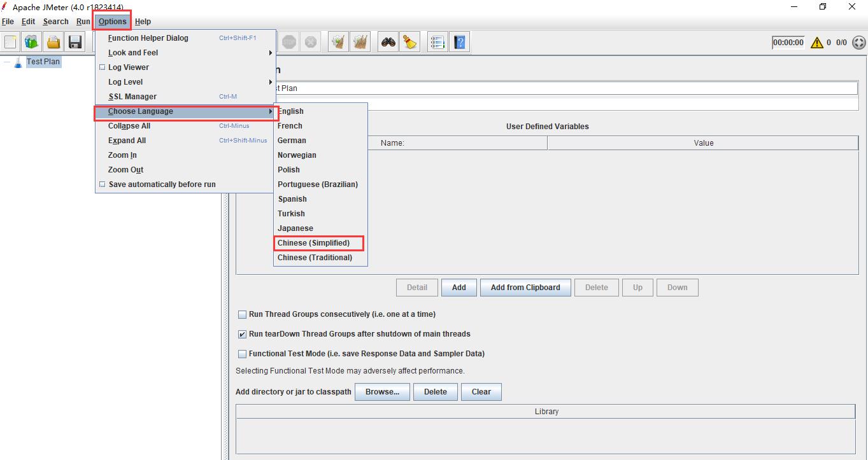Click the Delete button next to Browse
Screen dimensions: 868x460
click(x=435, y=392)
